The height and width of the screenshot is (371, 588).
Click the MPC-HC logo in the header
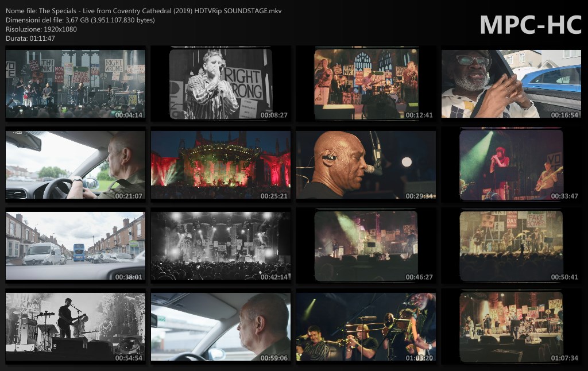point(530,25)
